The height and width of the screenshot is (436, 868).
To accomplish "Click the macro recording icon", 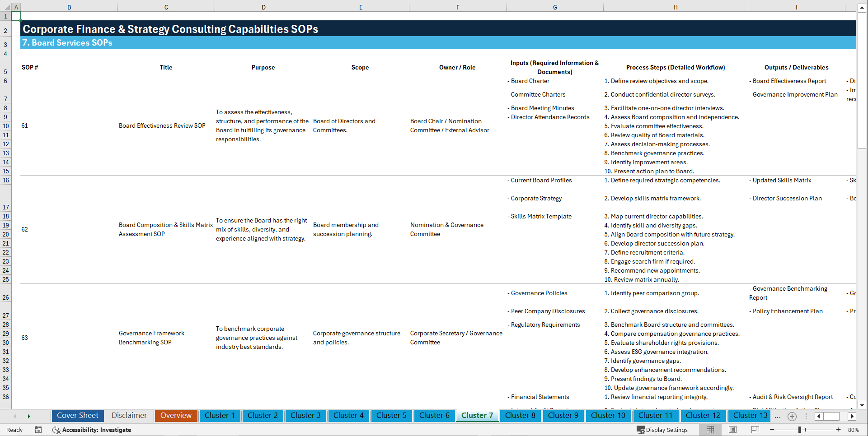I will (x=38, y=430).
